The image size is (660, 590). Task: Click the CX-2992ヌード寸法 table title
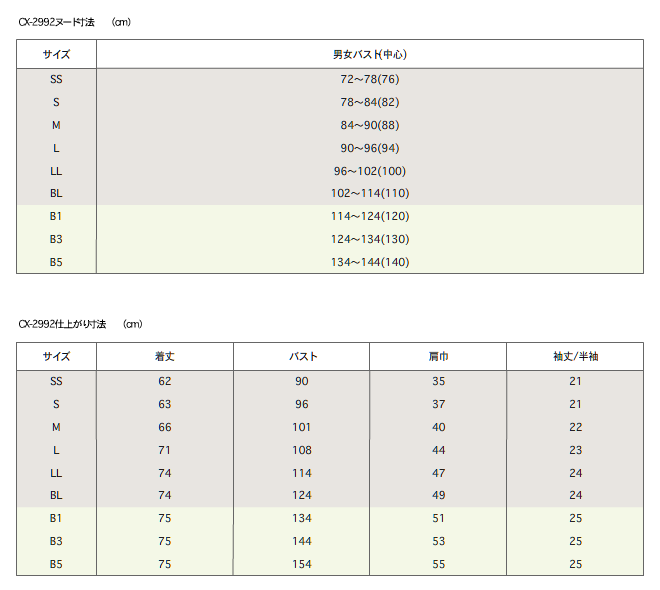coord(56,21)
